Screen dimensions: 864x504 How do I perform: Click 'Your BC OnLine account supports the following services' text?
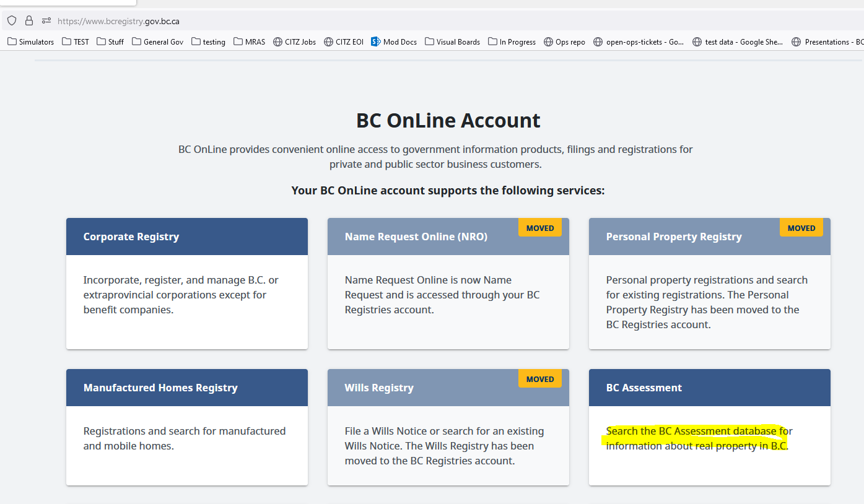[448, 190]
